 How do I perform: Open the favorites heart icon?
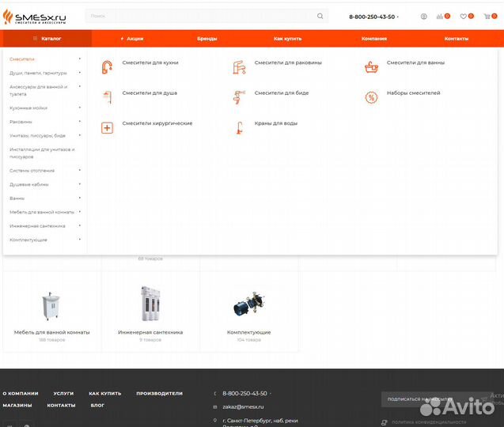point(464,16)
